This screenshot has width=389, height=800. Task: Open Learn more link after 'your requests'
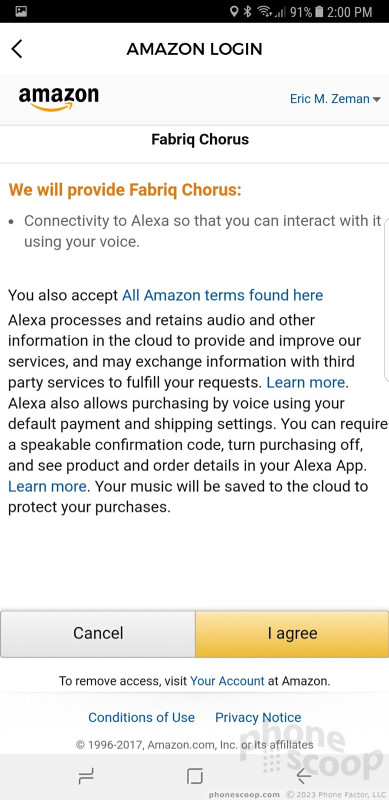[x=306, y=382]
